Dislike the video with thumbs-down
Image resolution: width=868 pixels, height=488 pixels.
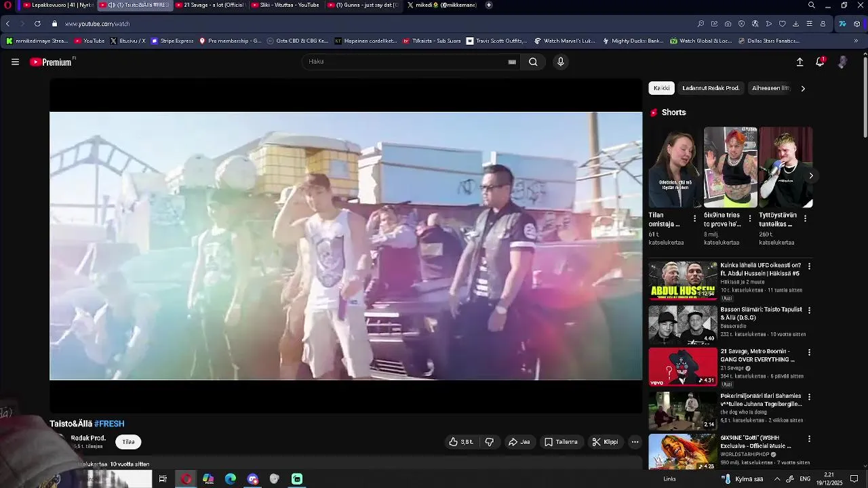(489, 442)
